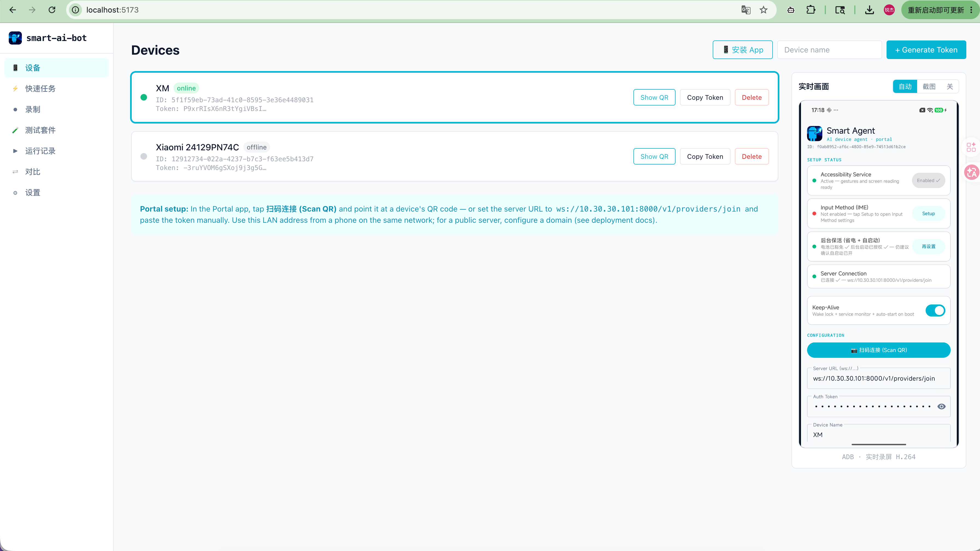Click the gray status dot of Xiaomi device
The image size is (980, 551).
pos(144,156)
